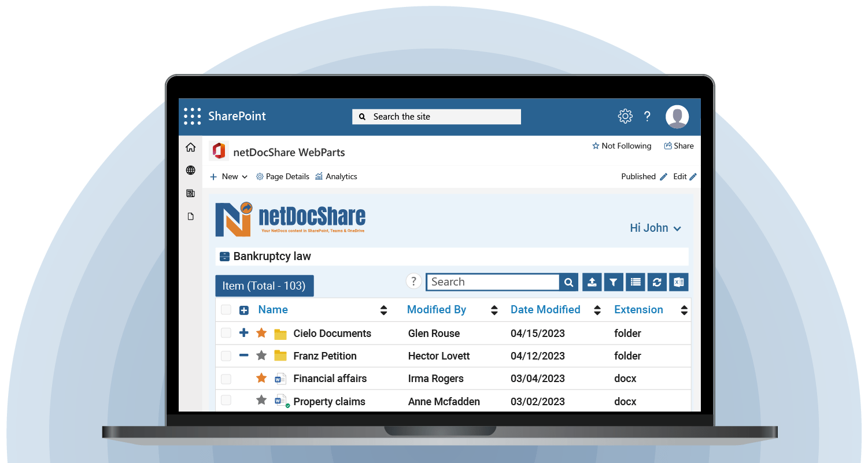The image size is (868, 463).
Task: Open Page Details
Action: [x=283, y=176]
